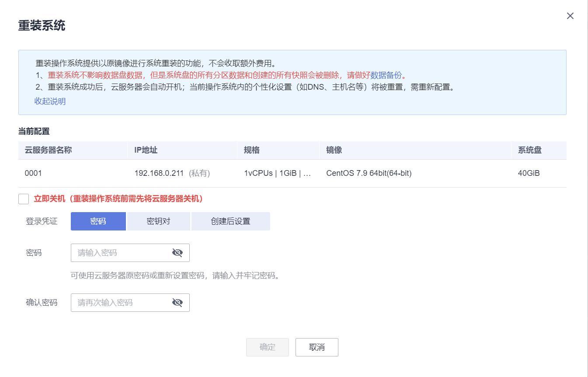Select 密码 login credential tab
588x377 pixels.
point(98,221)
